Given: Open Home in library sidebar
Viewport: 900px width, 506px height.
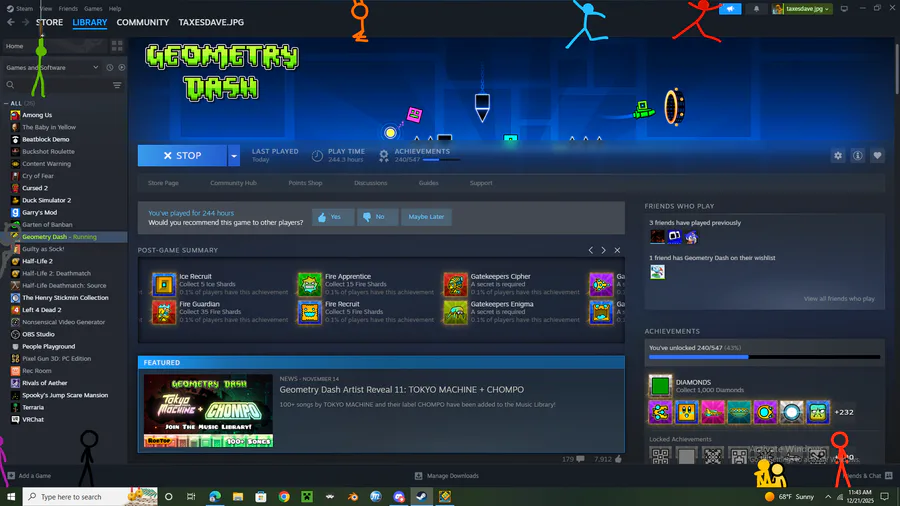Looking at the screenshot, I should click(54, 46).
